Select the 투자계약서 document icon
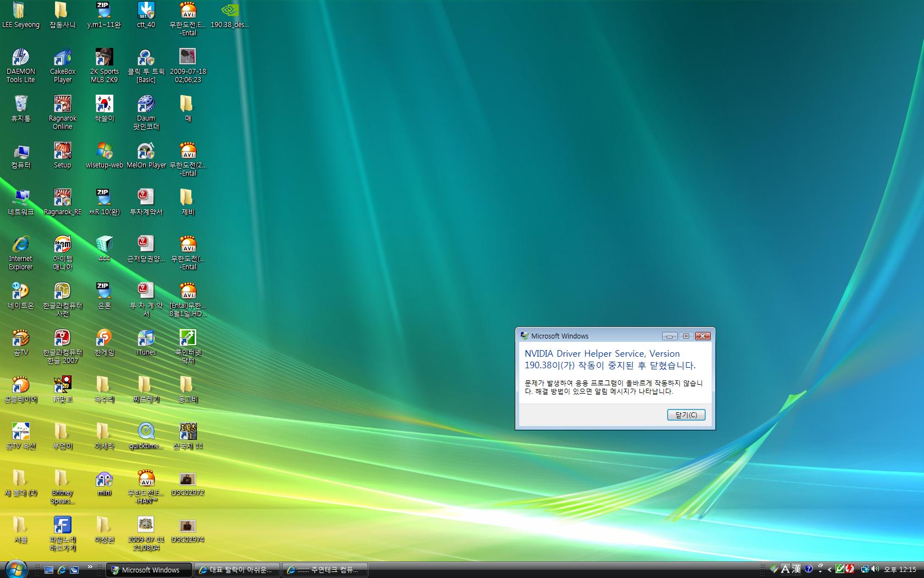Viewport: 924px width, 578px height. point(146,202)
